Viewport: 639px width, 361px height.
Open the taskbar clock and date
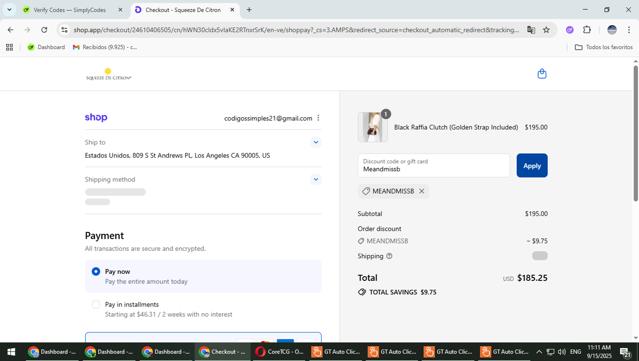click(x=599, y=352)
